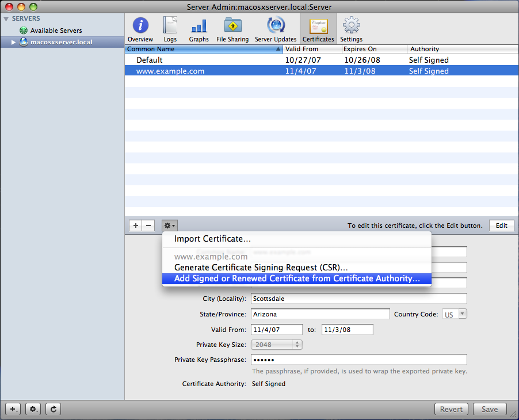The height and width of the screenshot is (420, 519).
Task: Click the macosxserver.local server icon
Action: tap(24, 42)
